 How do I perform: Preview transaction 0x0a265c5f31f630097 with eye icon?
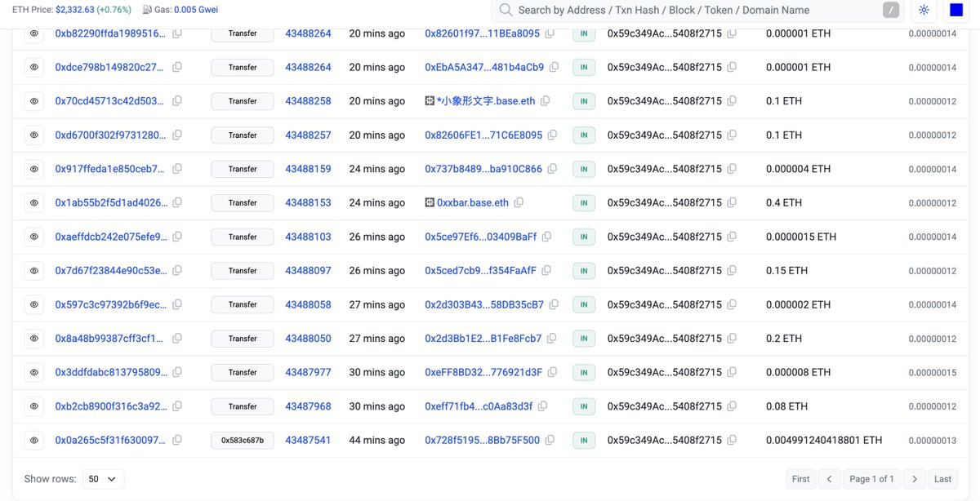click(33, 440)
